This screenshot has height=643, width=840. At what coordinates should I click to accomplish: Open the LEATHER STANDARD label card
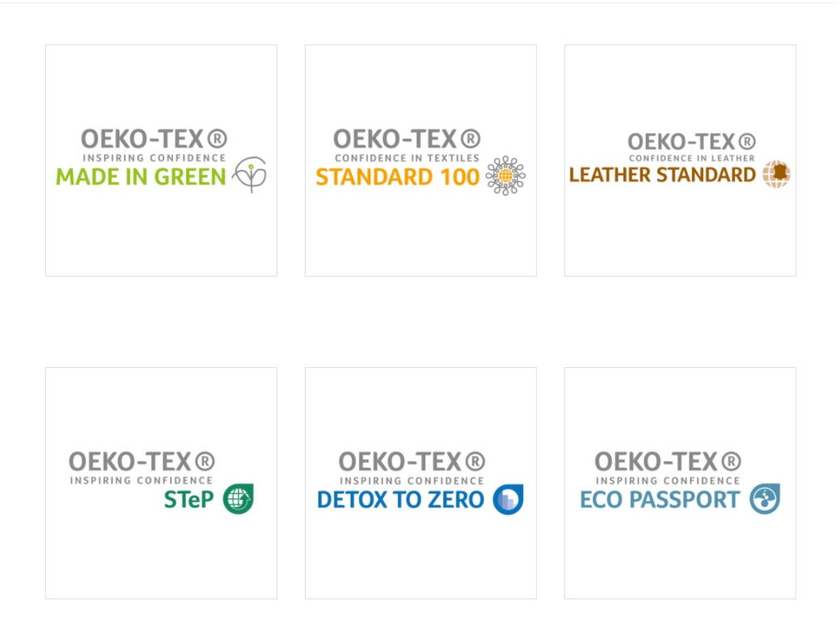(x=681, y=161)
